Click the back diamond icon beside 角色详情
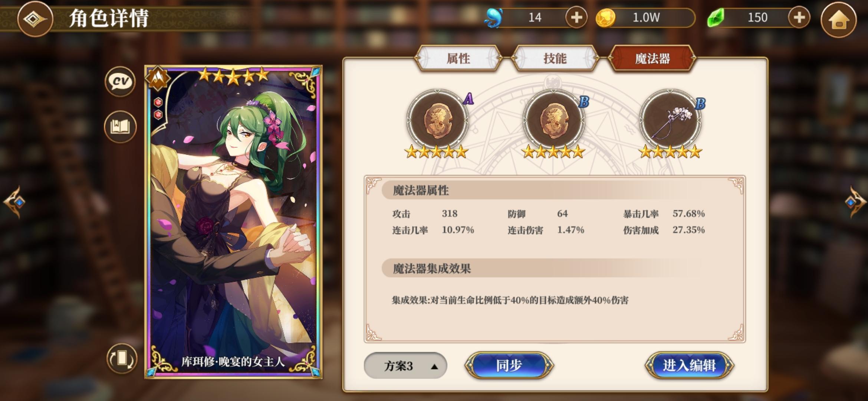 tap(34, 19)
